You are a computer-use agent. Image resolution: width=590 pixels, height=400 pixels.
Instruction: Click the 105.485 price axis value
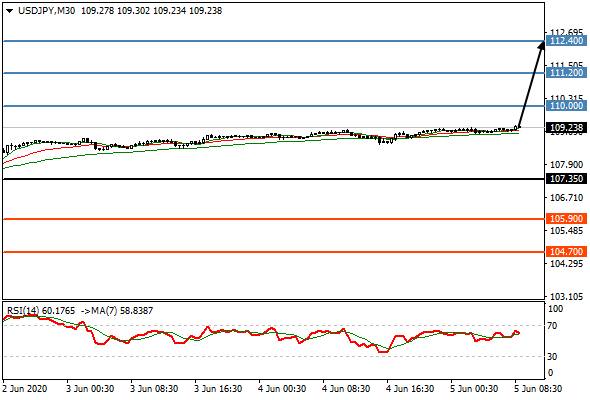pyautogui.click(x=566, y=231)
